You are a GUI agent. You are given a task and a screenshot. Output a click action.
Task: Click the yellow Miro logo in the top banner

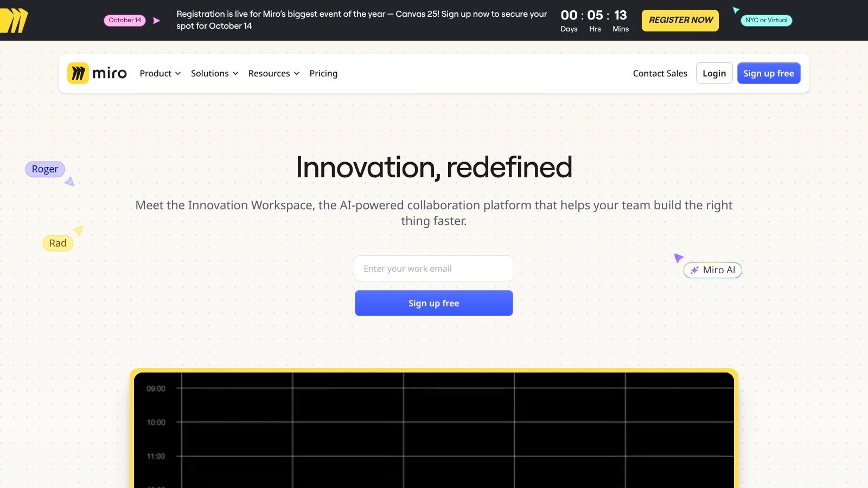click(14, 21)
